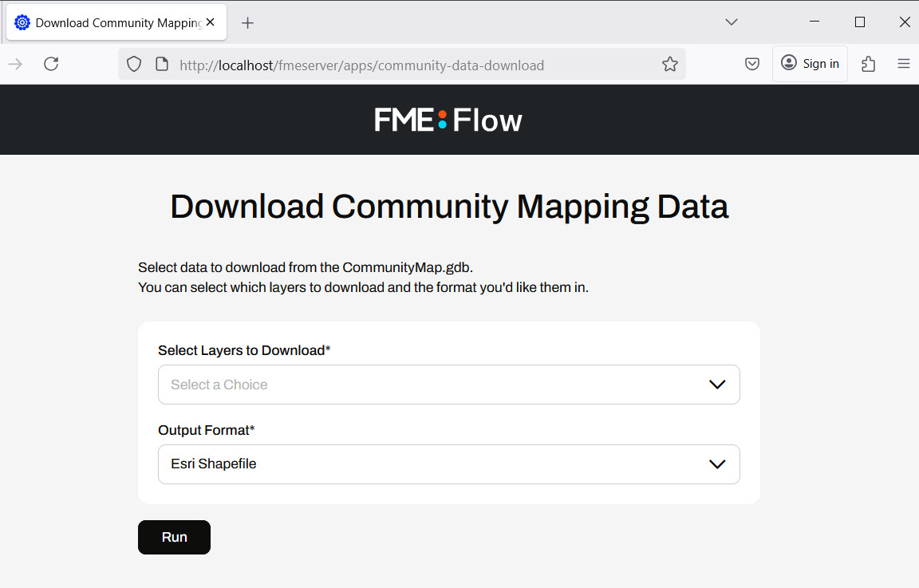Reload the current page
This screenshot has height=588, width=919.
coord(51,64)
